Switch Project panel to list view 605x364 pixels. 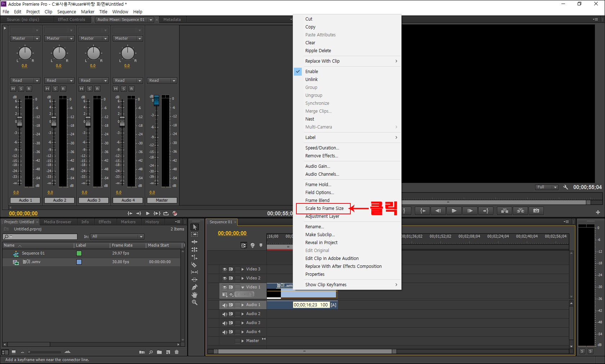pyautogui.click(x=5, y=352)
